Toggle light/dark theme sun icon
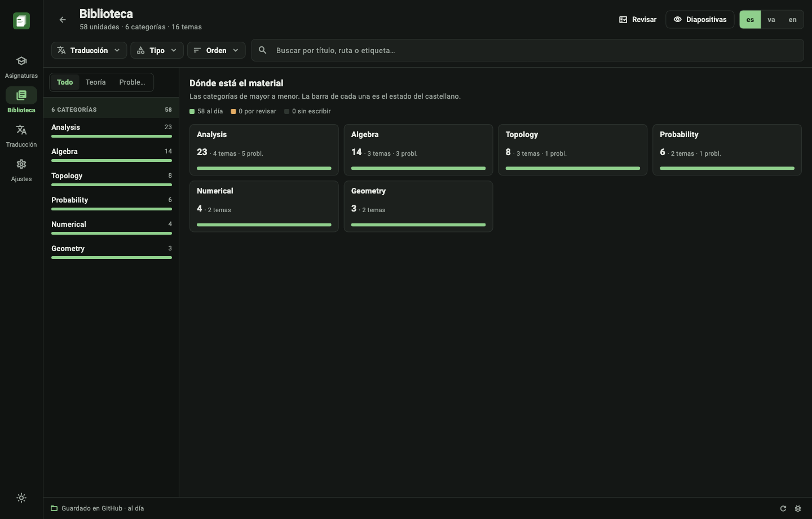 pos(21,498)
